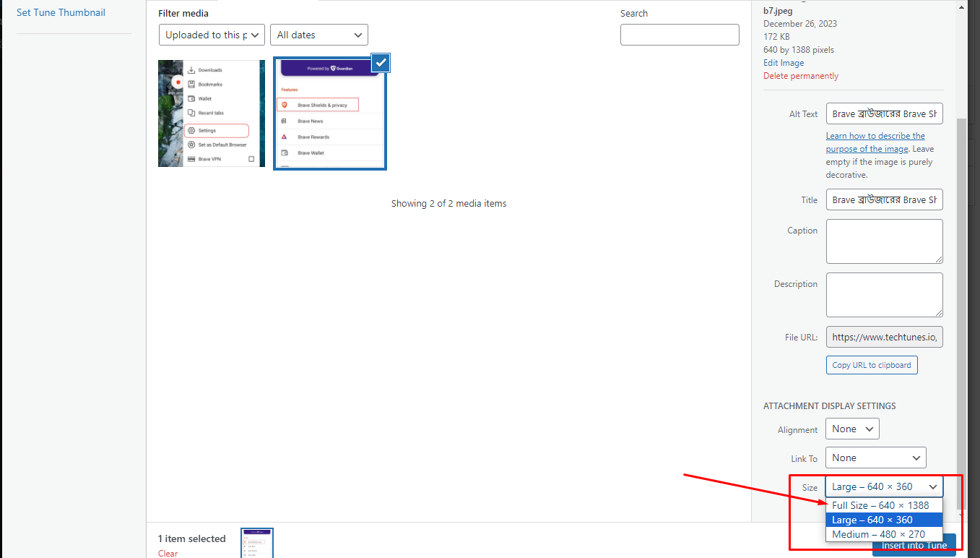Click inside the Caption text area
980x558 pixels.
coord(885,241)
